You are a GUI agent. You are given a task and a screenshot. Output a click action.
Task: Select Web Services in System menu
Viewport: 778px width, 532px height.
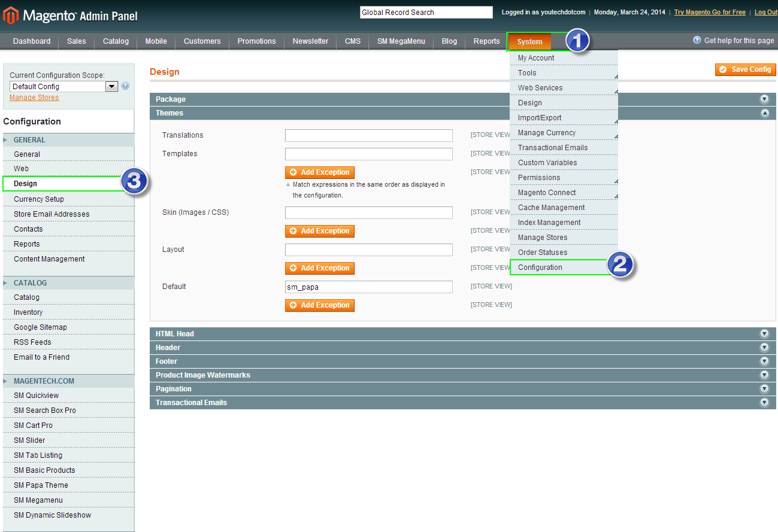pyautogui.click(x=564, y=88)
